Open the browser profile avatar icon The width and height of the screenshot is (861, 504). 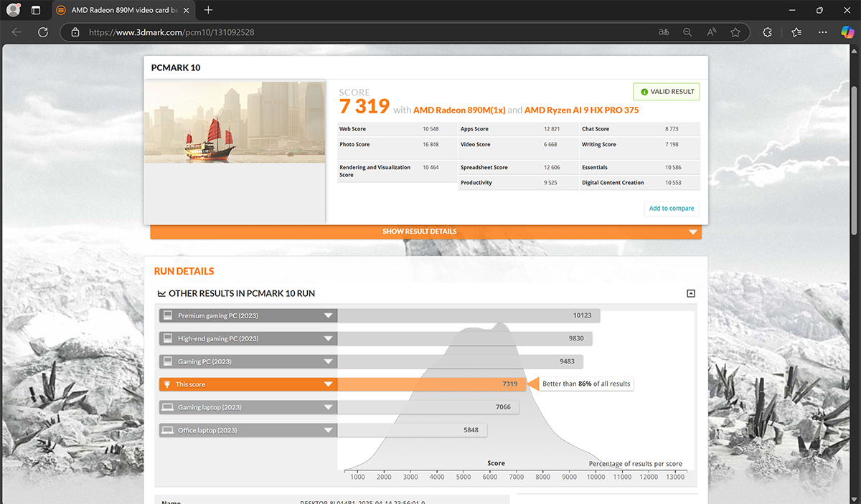pyautogui.click(x=13, y=10)
